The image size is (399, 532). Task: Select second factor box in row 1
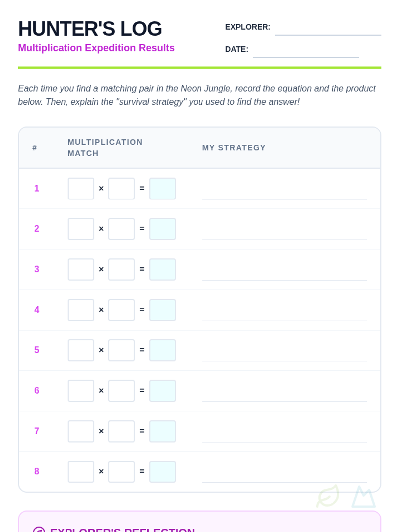122,189
